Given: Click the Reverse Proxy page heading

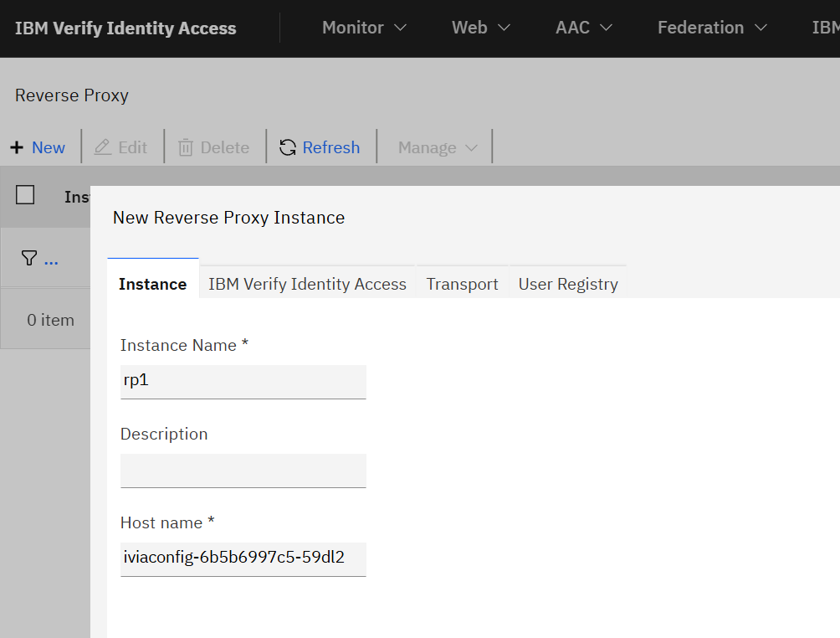Looking at the screenshot, I should point(72,95).
